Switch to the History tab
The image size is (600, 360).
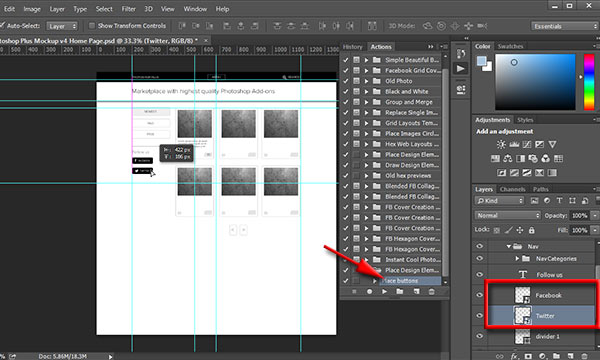tap(352, 47)
